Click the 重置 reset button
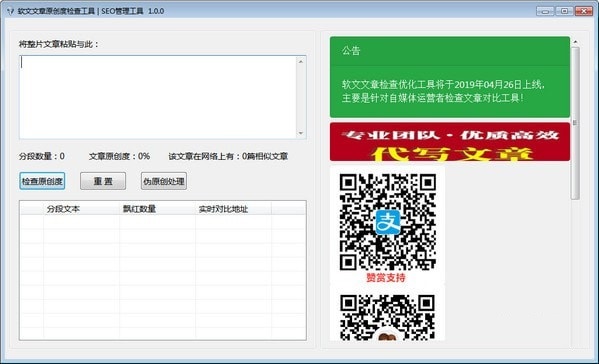 tap(103, 181)
